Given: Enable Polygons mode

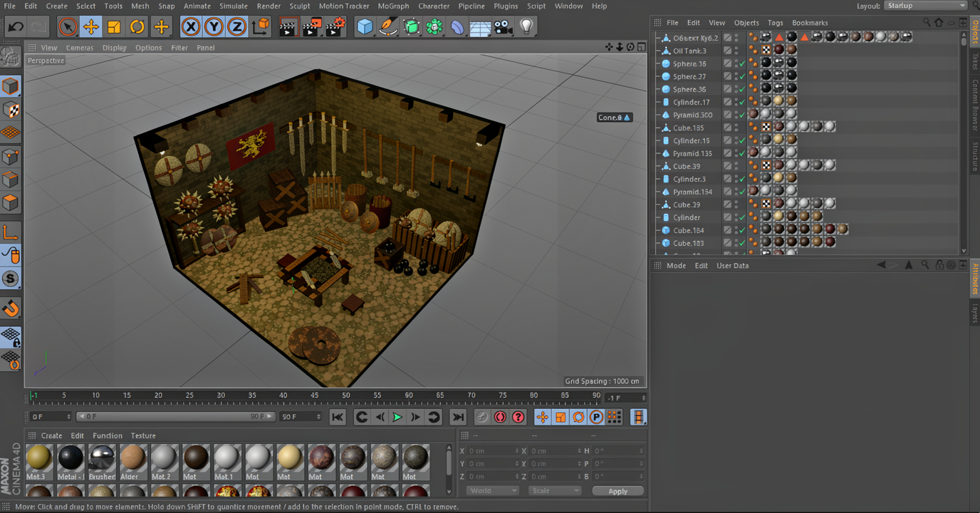Looking at the screenshot, I should click(11, 202).
